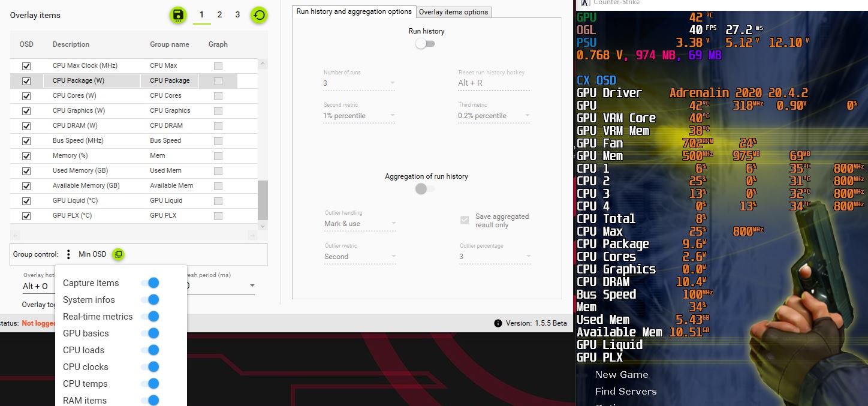Select overlay configuration 1

coord(202,15)
